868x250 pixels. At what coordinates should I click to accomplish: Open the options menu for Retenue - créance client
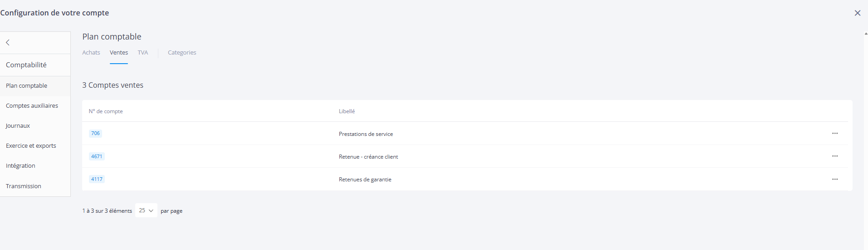click(834, 156)
